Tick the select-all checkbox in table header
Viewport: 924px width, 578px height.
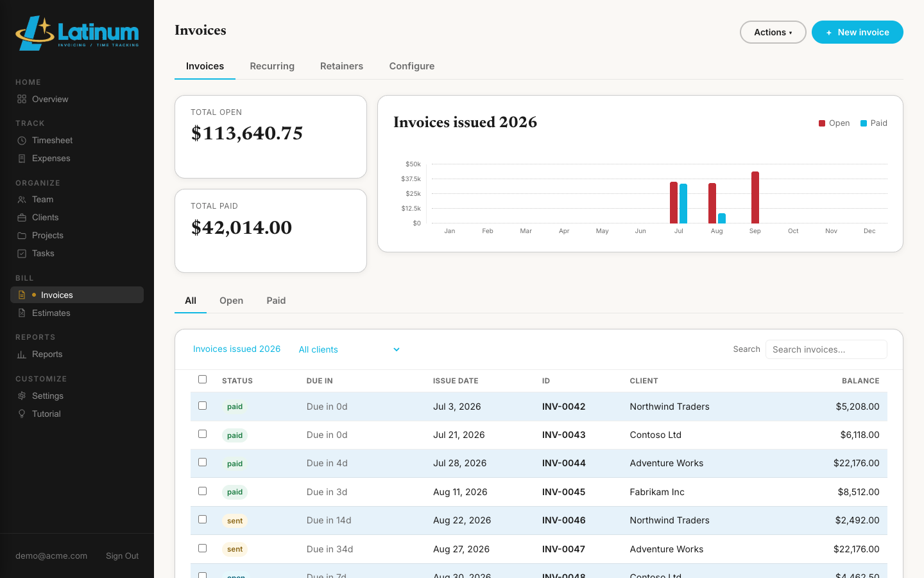(203, 380)
